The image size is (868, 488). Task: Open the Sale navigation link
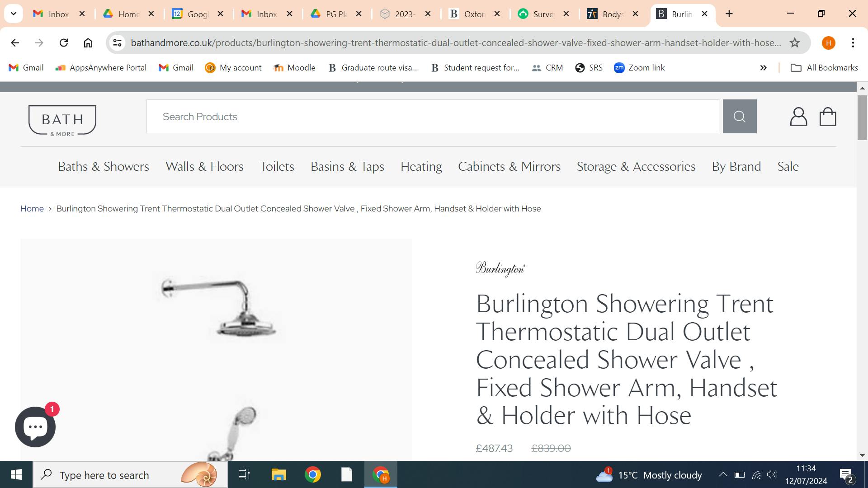(x=788, y=167)
